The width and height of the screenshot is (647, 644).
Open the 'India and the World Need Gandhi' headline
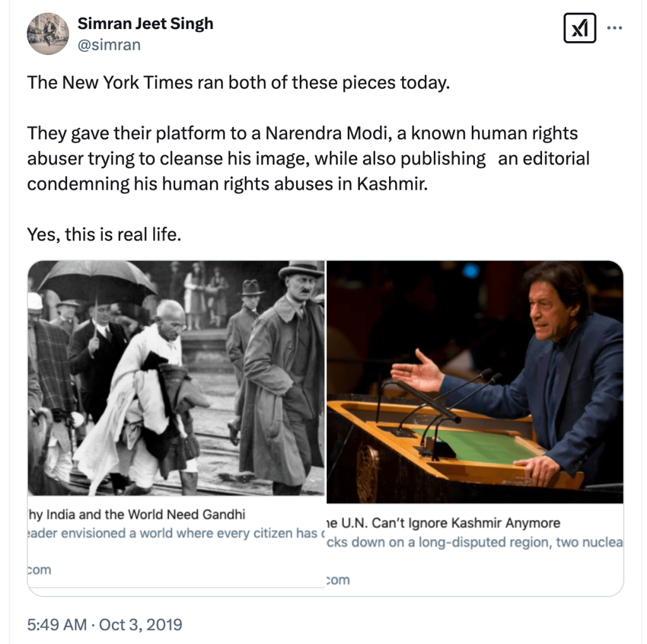(x=137, y=514)
